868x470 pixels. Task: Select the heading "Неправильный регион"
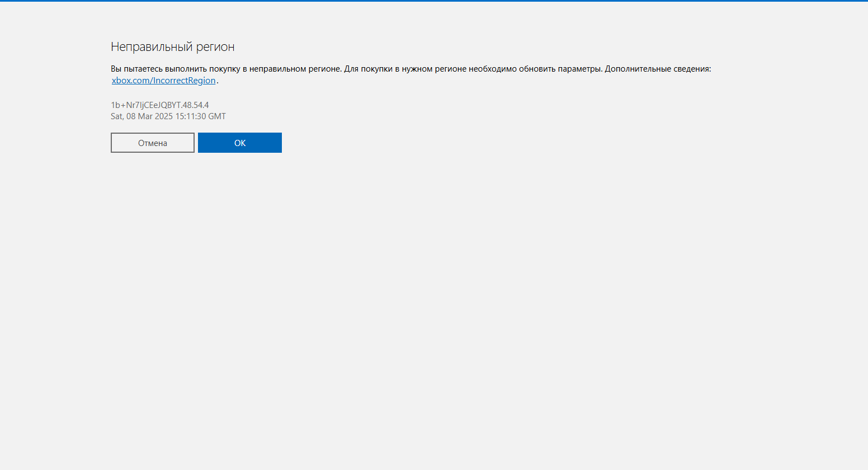[173, 47]
